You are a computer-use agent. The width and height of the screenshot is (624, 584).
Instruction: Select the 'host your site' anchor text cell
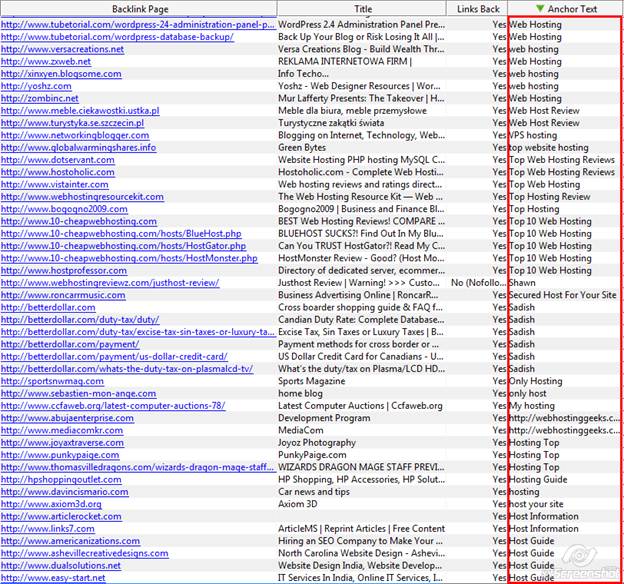pos(536,504)
